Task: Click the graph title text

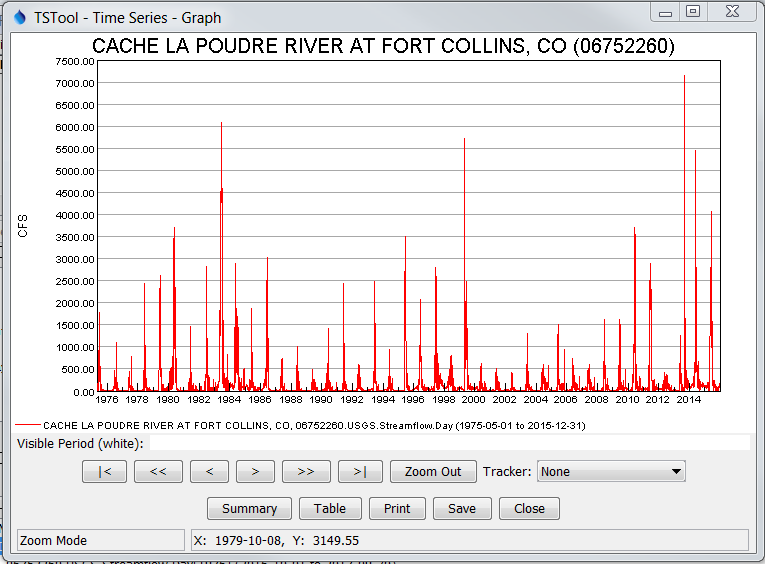Action: tap(383, 46)
